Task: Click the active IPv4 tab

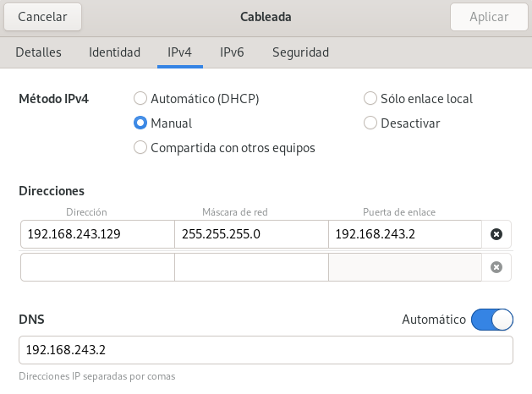Action: tap(179, 52)
